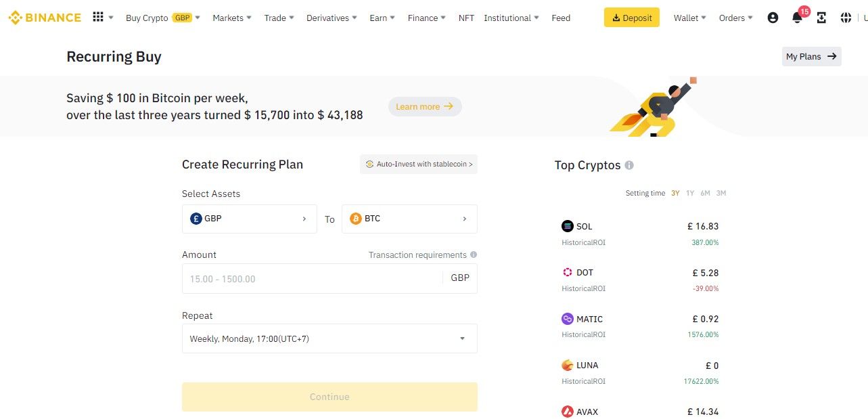Click the DOT price £ 5.28
The image size is (868, 419).
coord(706,273)
